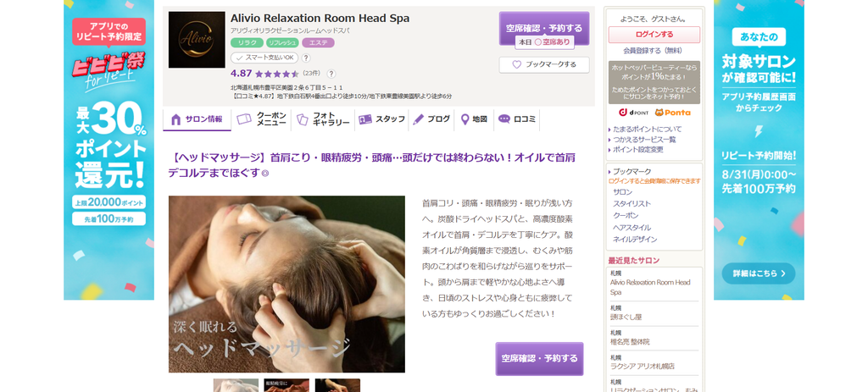This screenshot has height=392, width=868.
Task: Open the (23件) reviews count link
Action: click(x=312, y=74)
